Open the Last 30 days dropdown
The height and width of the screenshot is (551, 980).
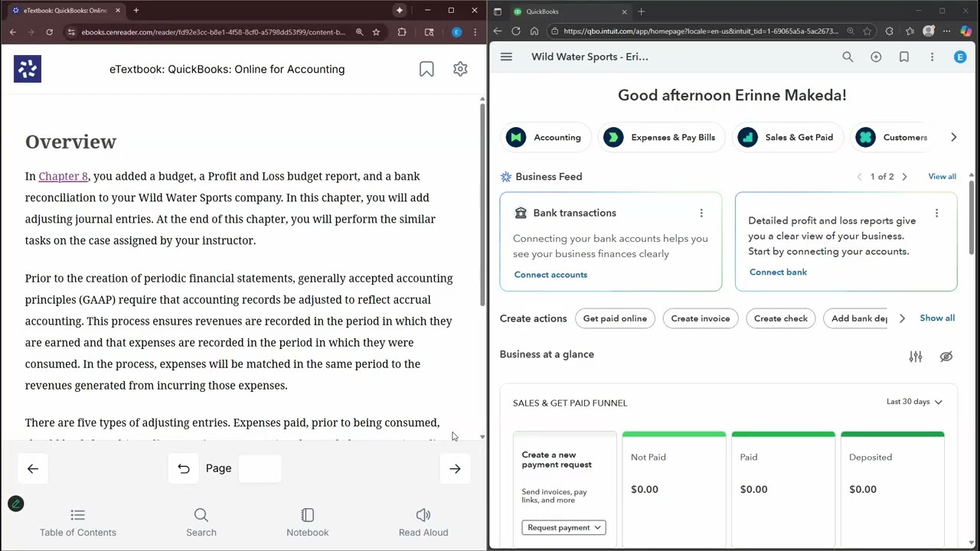coord(914,402)
